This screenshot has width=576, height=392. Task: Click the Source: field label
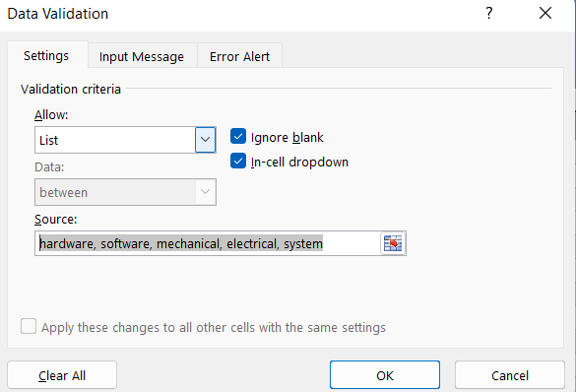pos(56,219)
